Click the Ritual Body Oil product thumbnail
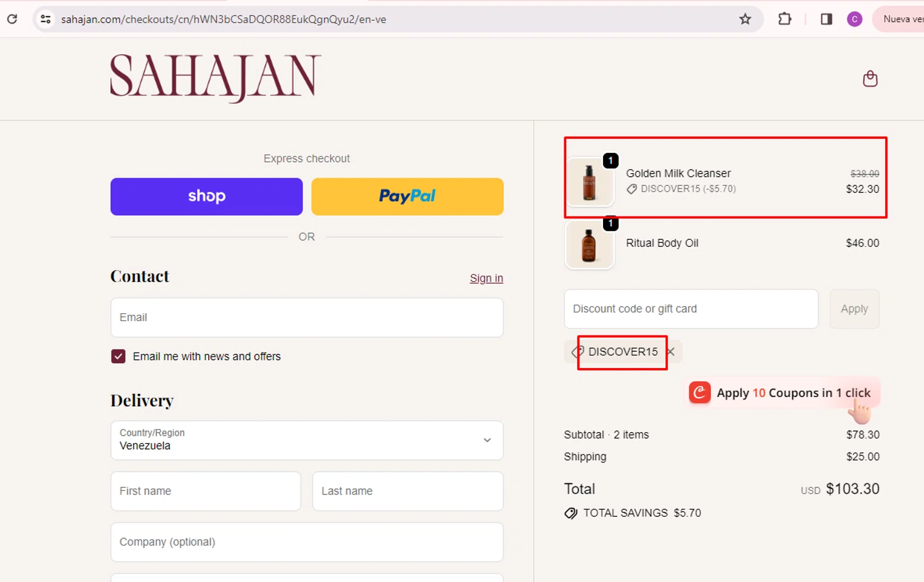 [590, 245]
